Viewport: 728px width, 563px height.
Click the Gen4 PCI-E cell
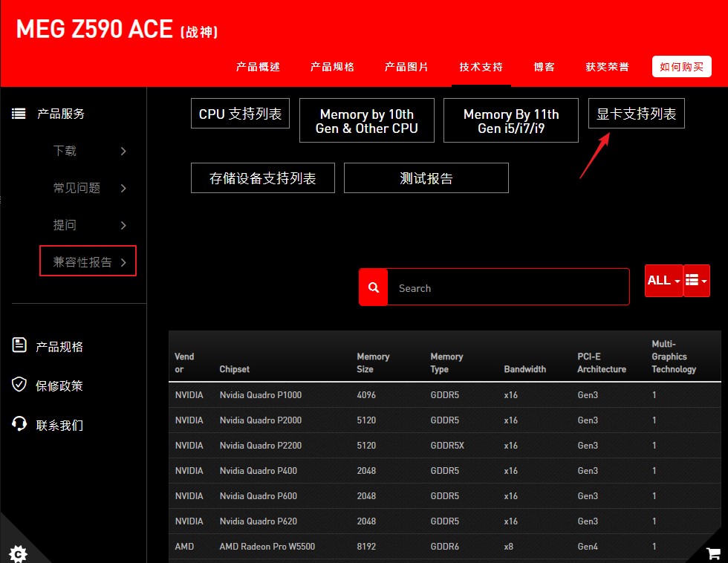tap(588, 547)
